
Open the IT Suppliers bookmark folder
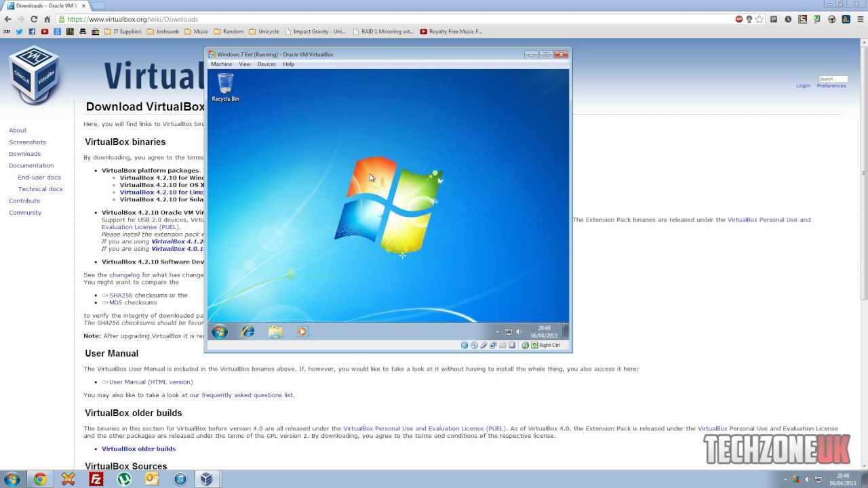(x=122, y=31)
